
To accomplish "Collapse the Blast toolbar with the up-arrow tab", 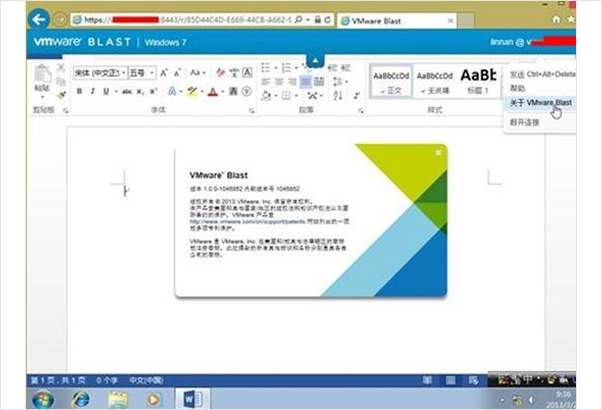I will click(315, 61).
